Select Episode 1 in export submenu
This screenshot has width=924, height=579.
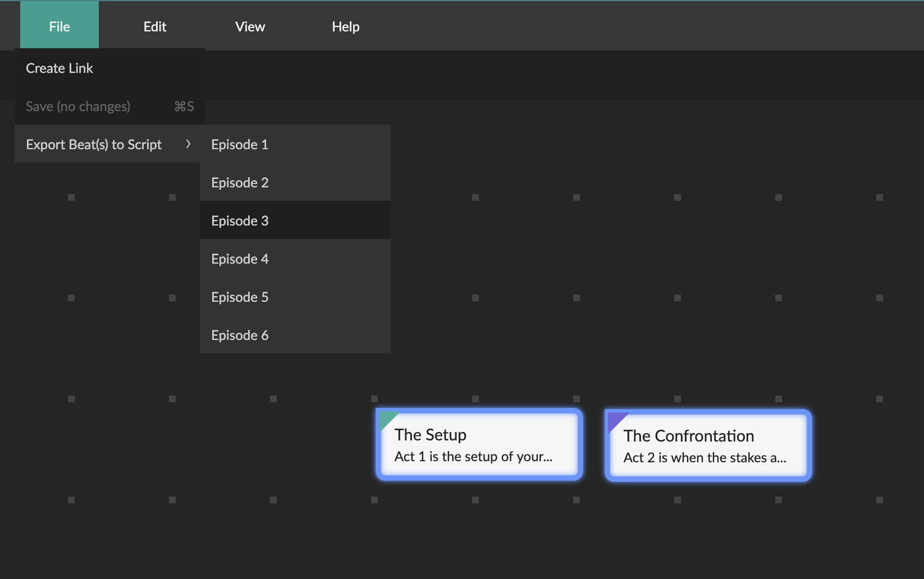click(295, 144)
